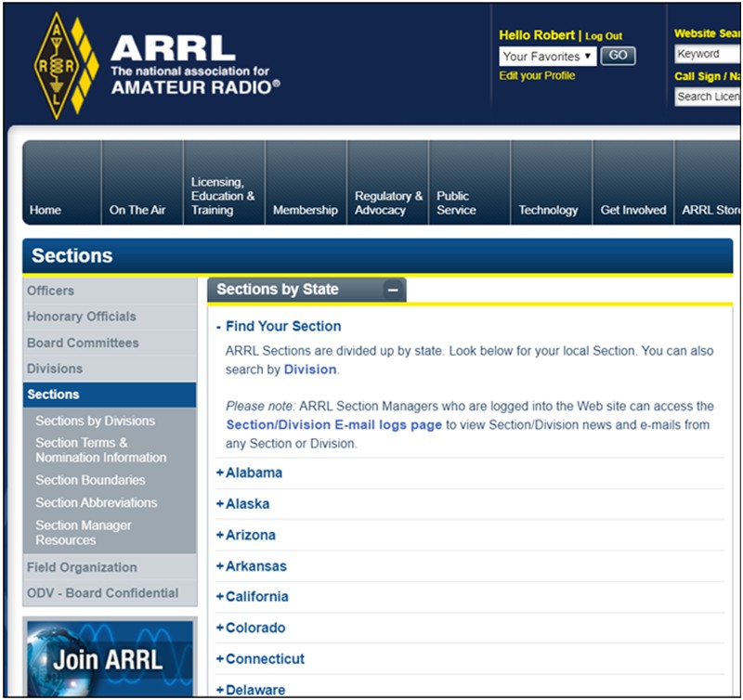This screenshot has height=700, width=743.
Task: Follow the Division search link
Action: click(x=309, y=369)
